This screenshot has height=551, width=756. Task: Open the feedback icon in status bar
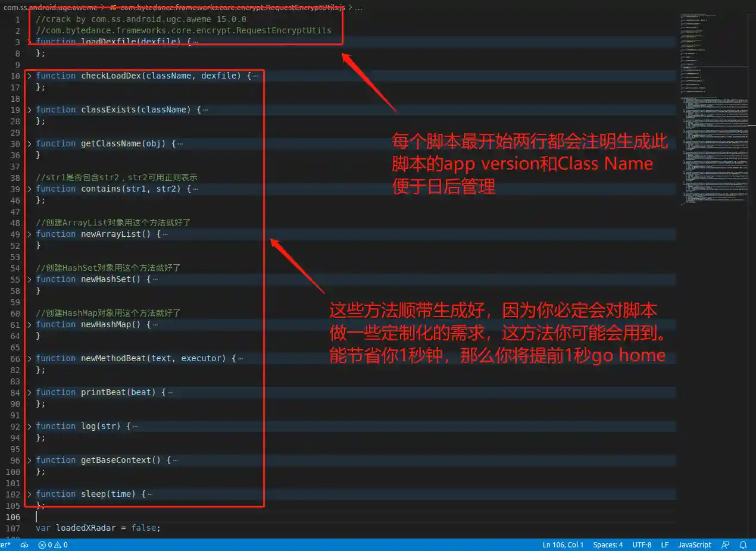pyautogui.click(x=725, y=544)
